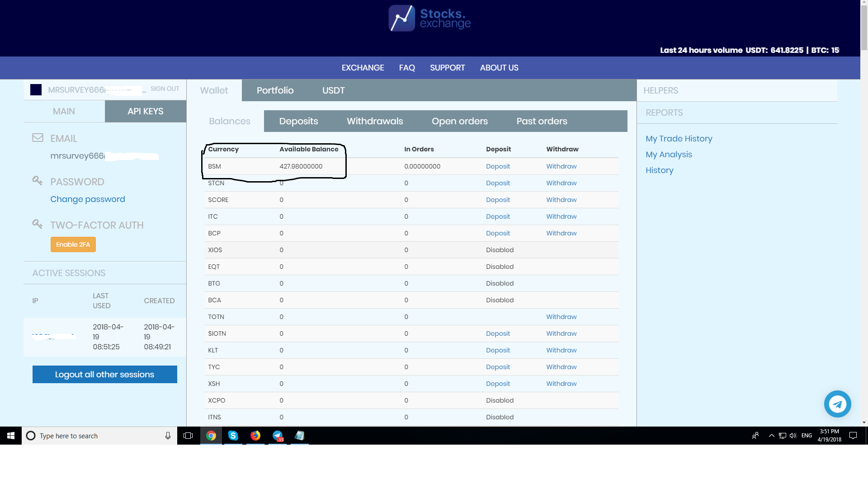
Task: Select the API KEYS tab
Action: click(x=145, y=111)
